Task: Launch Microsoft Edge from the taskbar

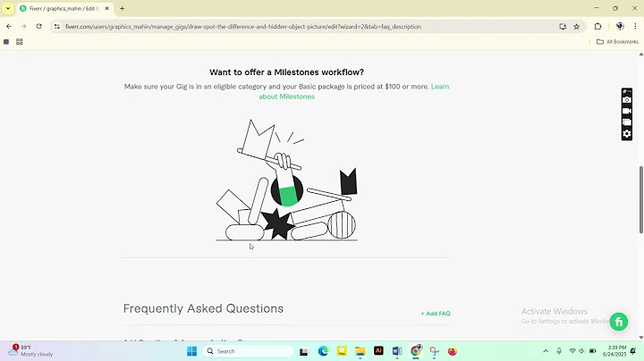Action: 323,351
